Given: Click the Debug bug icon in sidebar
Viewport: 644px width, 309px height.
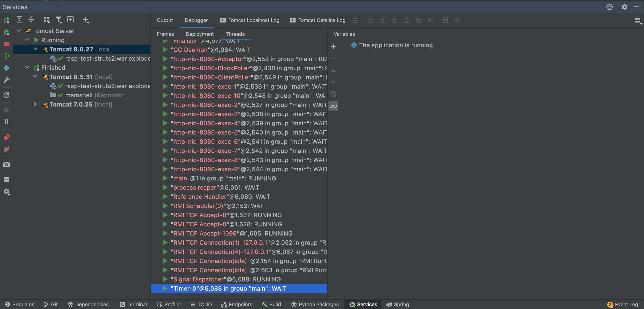Looking at the screenshot, I should click(x=6, y=32).
